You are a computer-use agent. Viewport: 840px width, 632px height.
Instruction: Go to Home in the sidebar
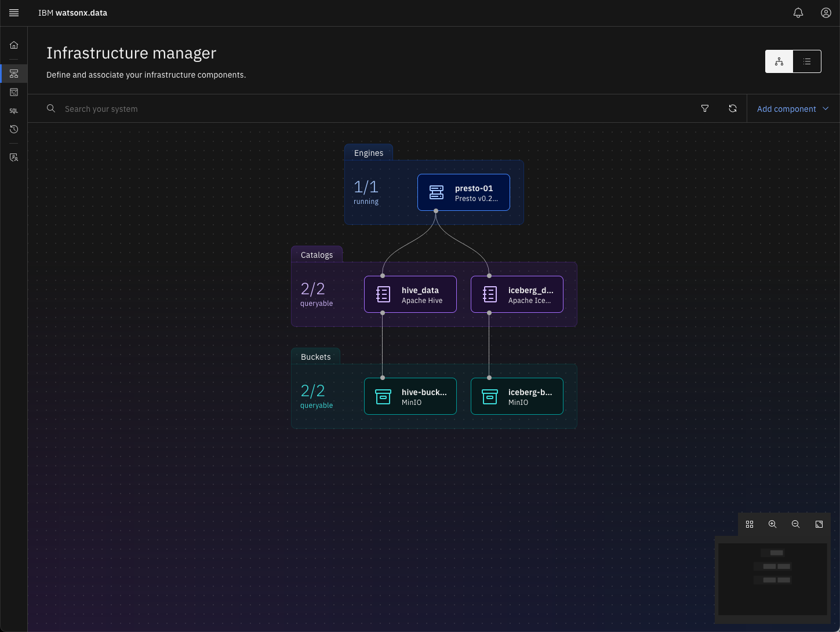coord(14,45)
